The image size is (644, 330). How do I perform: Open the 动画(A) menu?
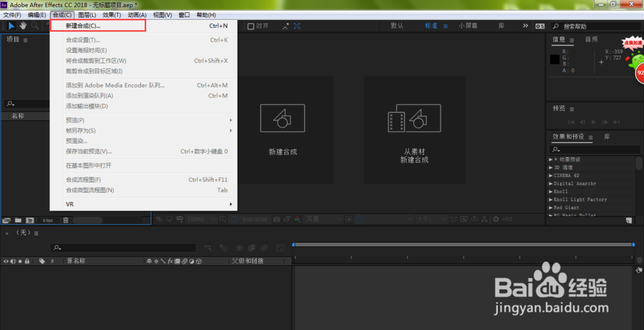coord(137,15)
